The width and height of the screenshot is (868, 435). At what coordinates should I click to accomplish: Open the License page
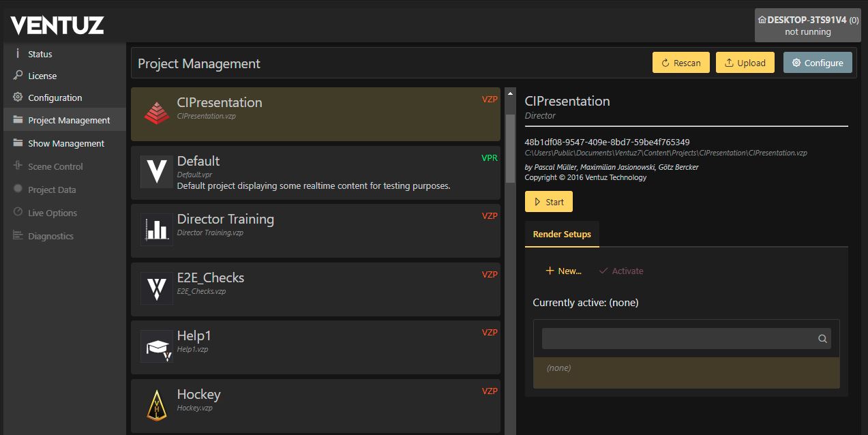tap(42, 76)
